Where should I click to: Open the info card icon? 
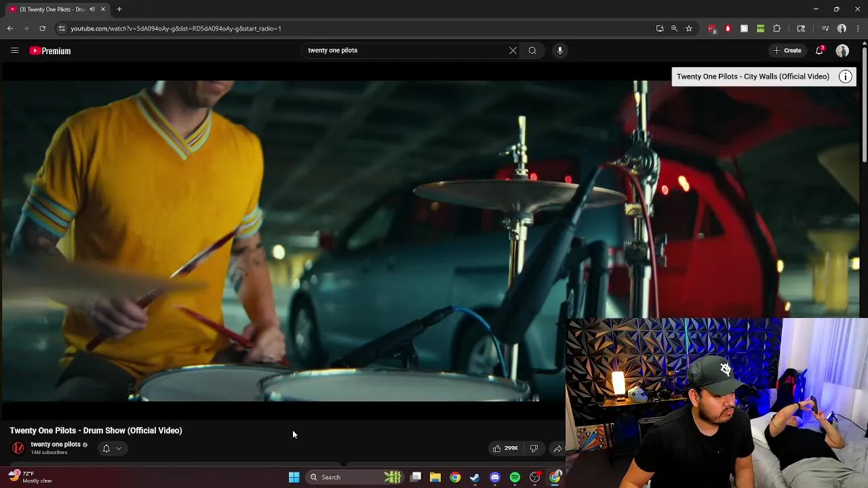point(845,77)
